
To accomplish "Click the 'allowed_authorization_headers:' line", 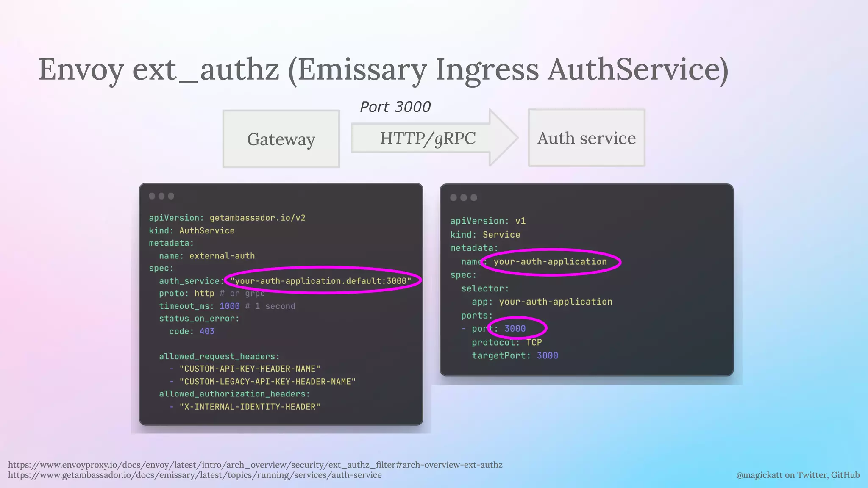I will coord(234,394).
